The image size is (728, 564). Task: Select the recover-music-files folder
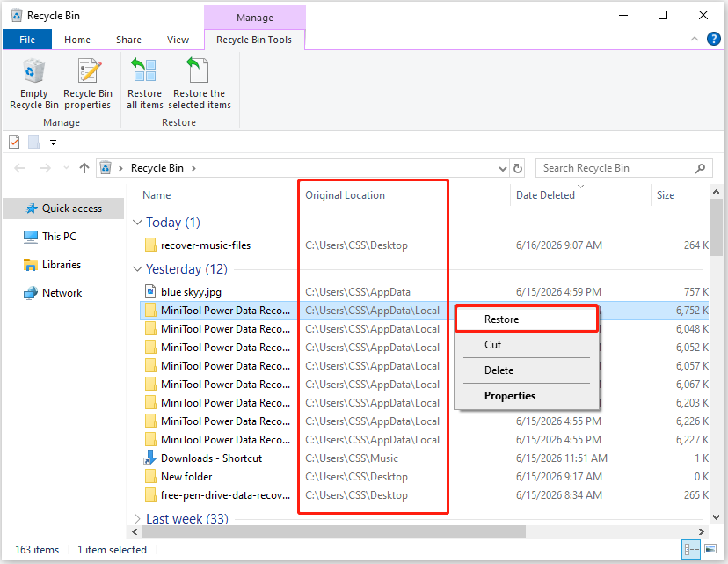(205, 245)
